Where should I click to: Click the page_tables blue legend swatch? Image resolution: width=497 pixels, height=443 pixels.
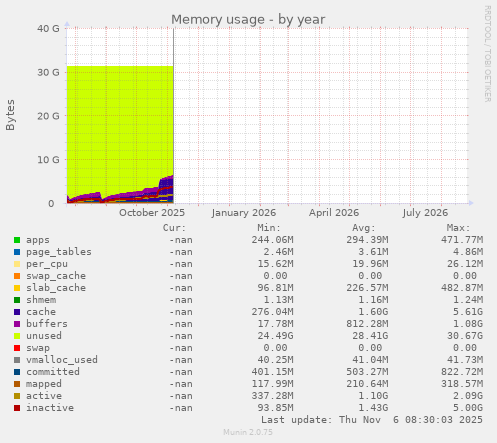coord(17,252)
